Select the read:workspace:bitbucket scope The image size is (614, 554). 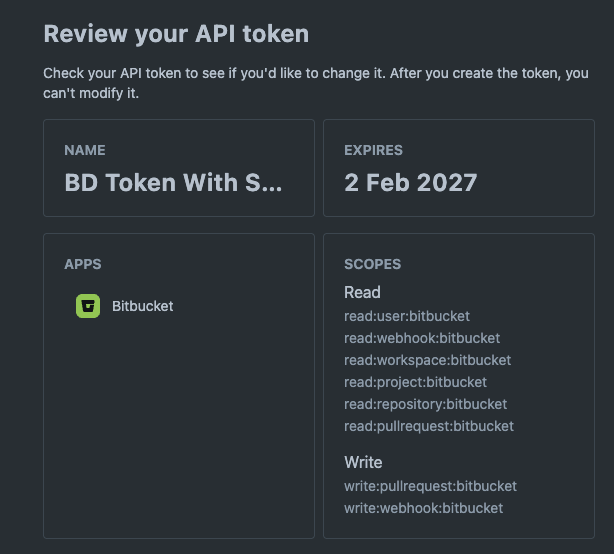coord(427,360)
